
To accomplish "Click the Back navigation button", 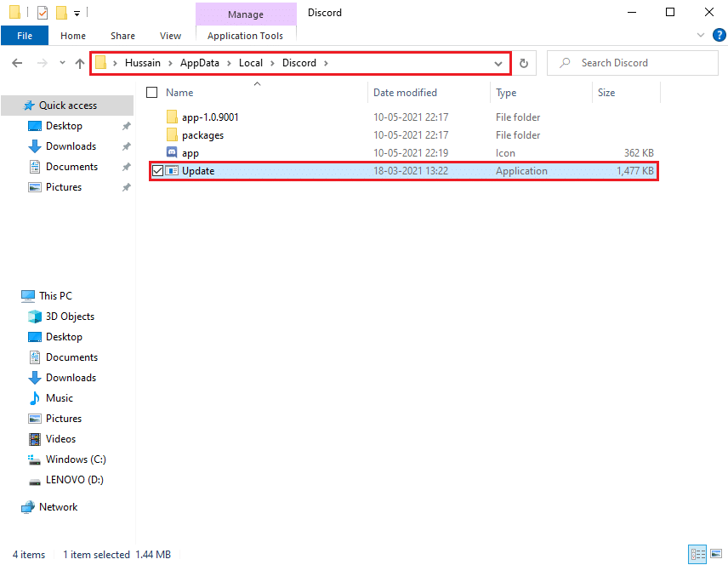I will pos(17,62).
